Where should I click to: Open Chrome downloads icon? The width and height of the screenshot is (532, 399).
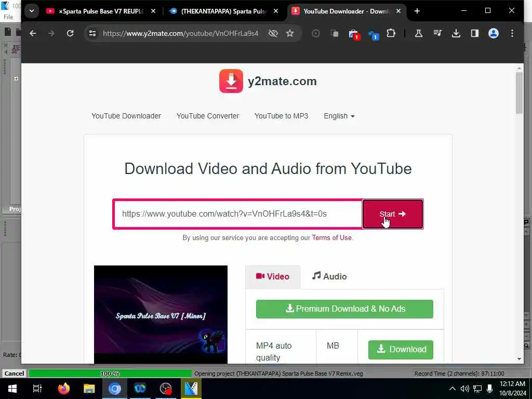[456, 33]
